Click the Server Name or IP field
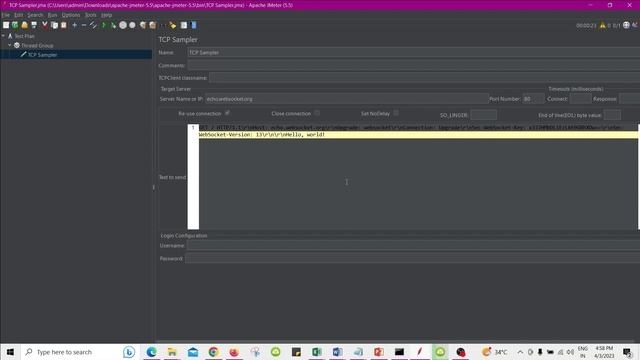Viewport: 640px width, 360px height. tap(347, 99)
